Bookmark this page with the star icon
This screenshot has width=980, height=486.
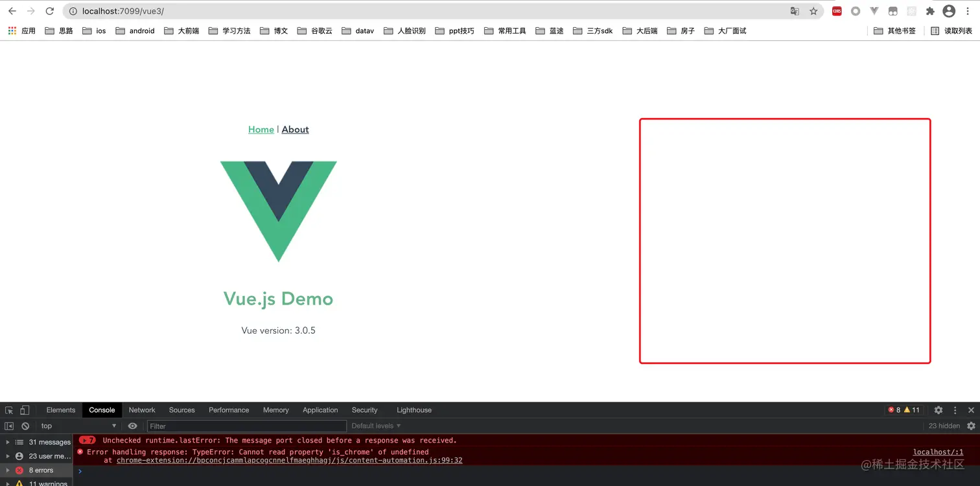(x=813, y=11)
